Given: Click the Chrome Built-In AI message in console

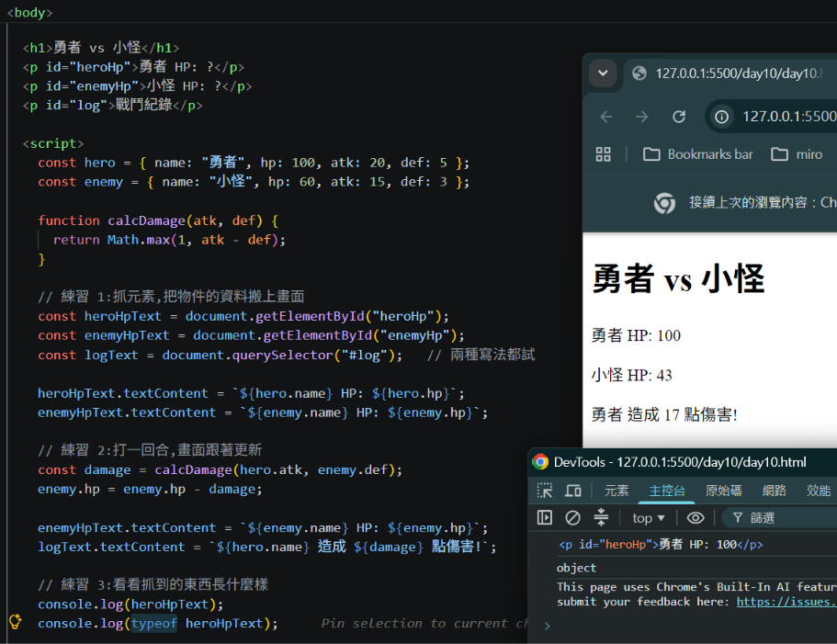Looking at the screenshot, I should 696,594.
